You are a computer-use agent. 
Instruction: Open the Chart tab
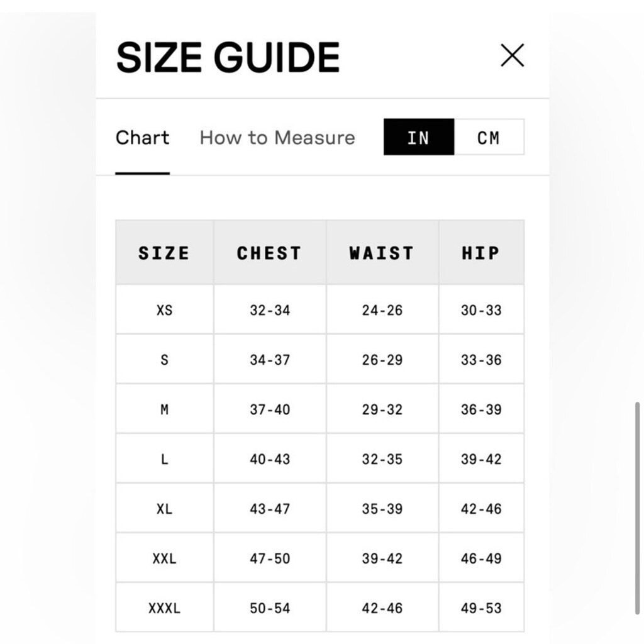143,138
